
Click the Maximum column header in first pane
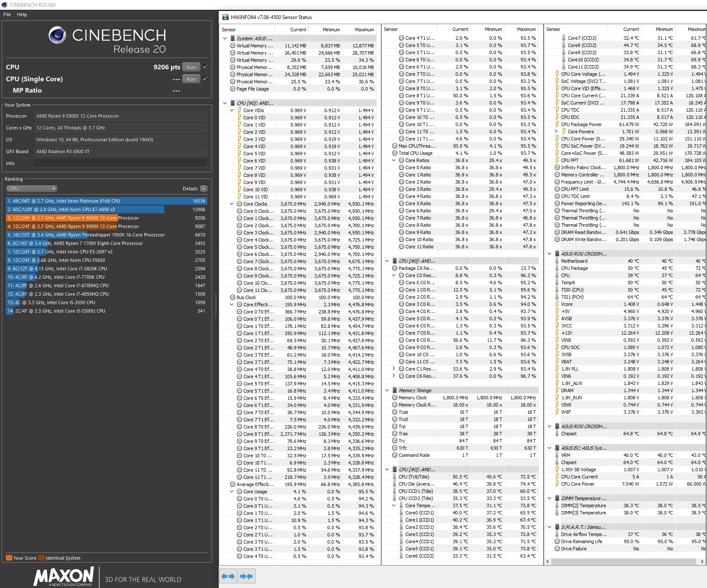[x=359, y=30]
